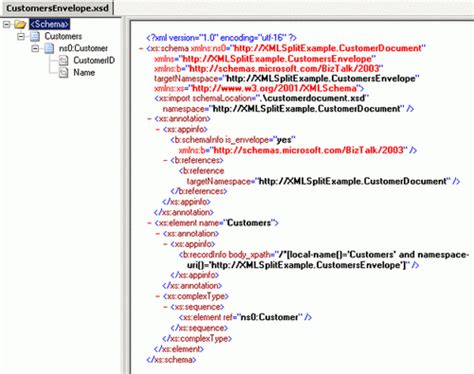Click the Name field element icon
The width and height of the screenshot is (474, 374).
point(63,73)
